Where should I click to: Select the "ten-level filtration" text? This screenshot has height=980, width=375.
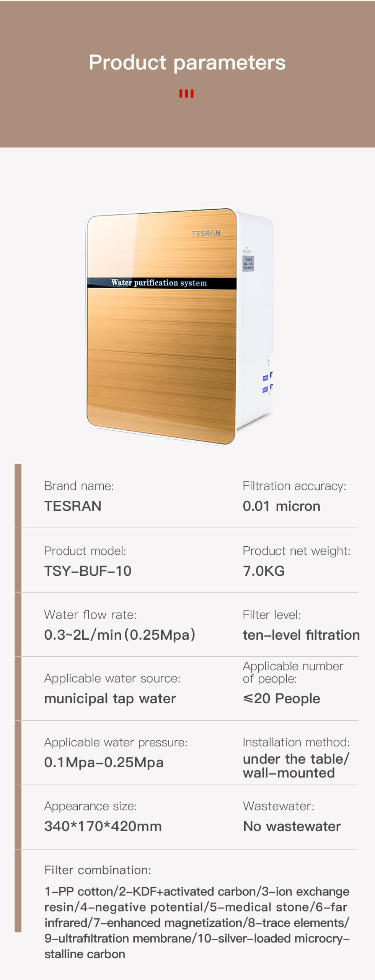[301, 635]
